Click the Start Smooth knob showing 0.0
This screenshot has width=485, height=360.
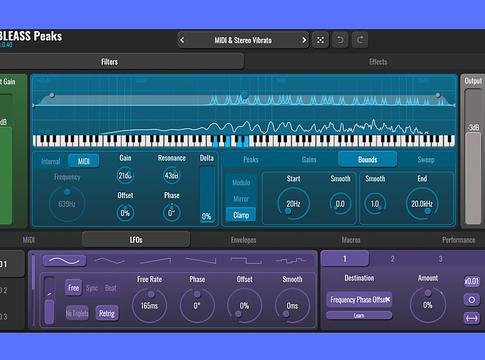(x=340, y=204)
